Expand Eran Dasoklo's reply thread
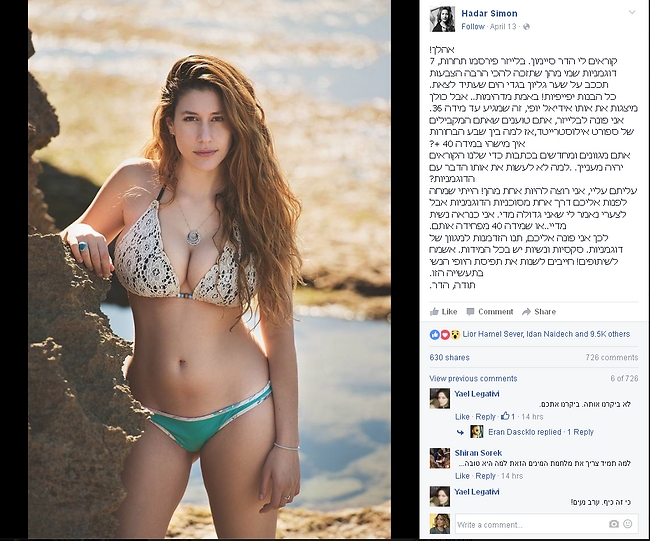This screenshot has height=541, width=650. (541, 432)
